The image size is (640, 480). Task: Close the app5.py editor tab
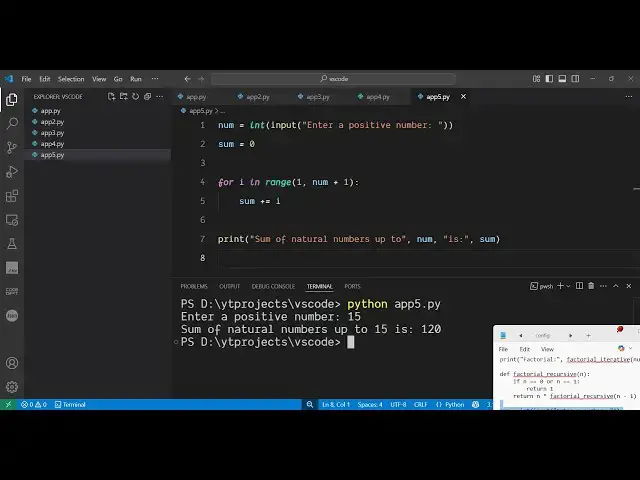pos(463,97)
